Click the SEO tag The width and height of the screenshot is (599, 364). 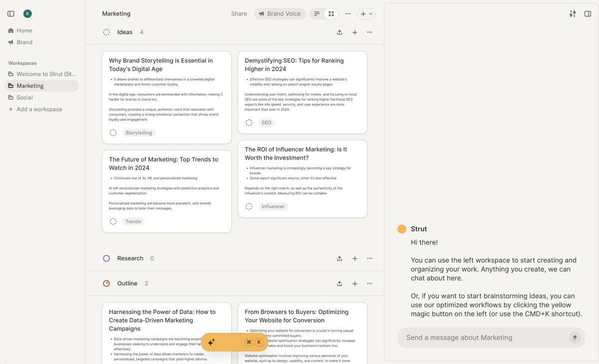(267, 123)
